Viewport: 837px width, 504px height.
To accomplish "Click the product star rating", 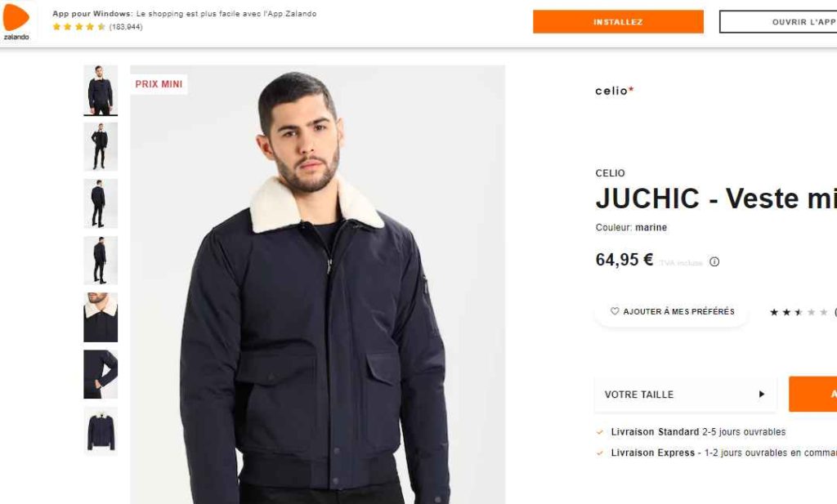I will (799, 312).
